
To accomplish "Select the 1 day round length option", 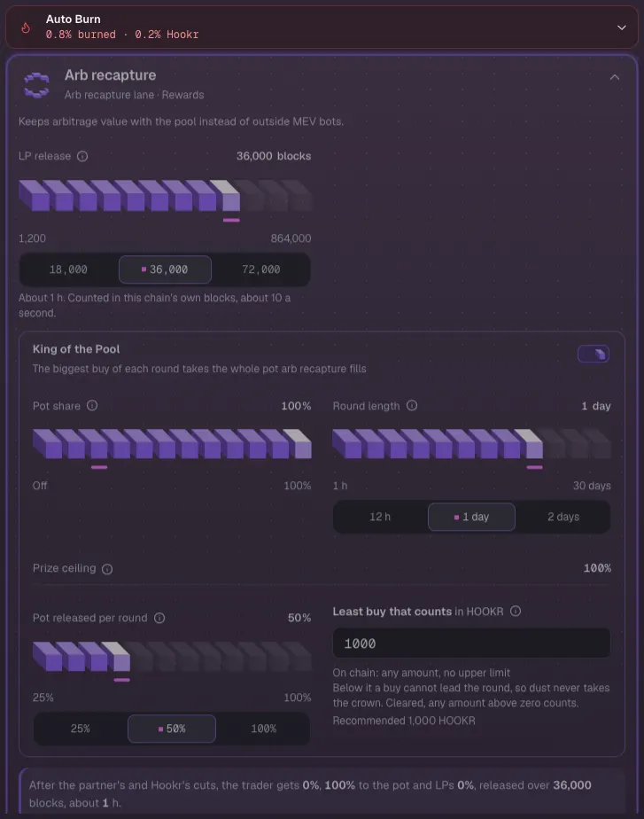I will (471, 517).
